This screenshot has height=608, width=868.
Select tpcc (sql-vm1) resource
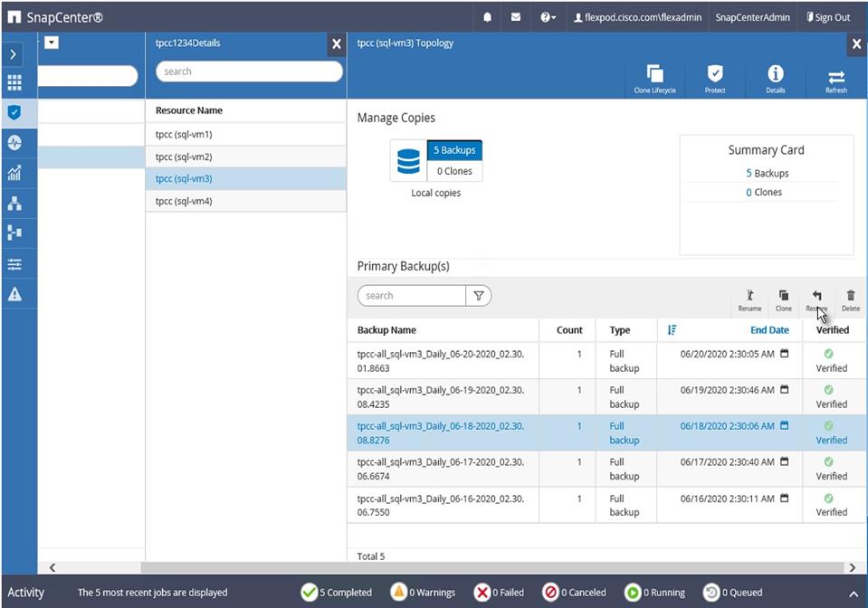click(x=246, y=135)
